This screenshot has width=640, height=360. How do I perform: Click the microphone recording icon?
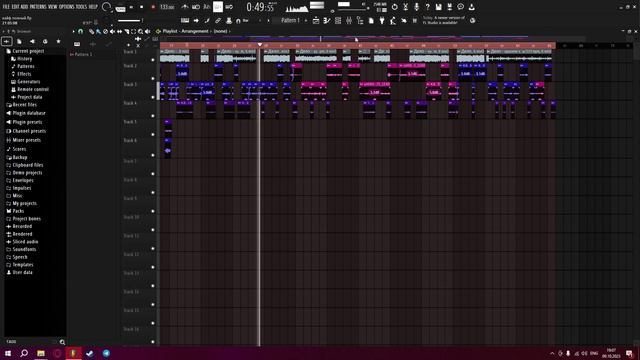point(416,7)
